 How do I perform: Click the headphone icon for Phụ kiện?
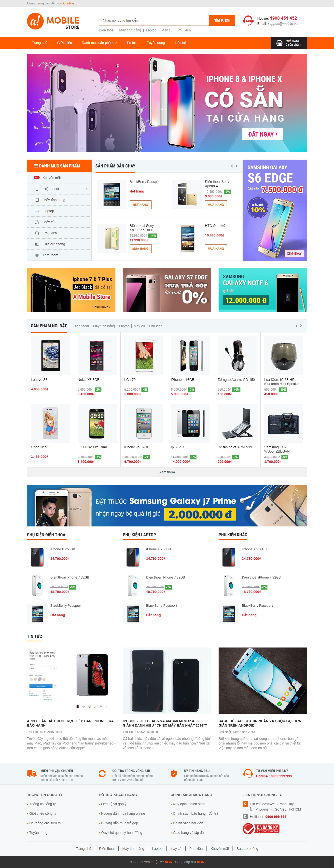[x=37, y=233]
